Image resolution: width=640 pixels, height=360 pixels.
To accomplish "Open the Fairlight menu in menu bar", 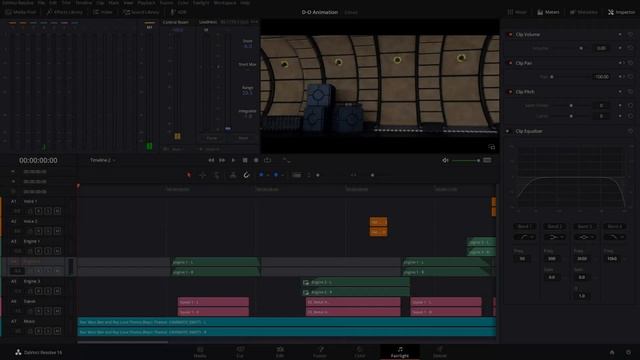I will click(x=201, y=2).
